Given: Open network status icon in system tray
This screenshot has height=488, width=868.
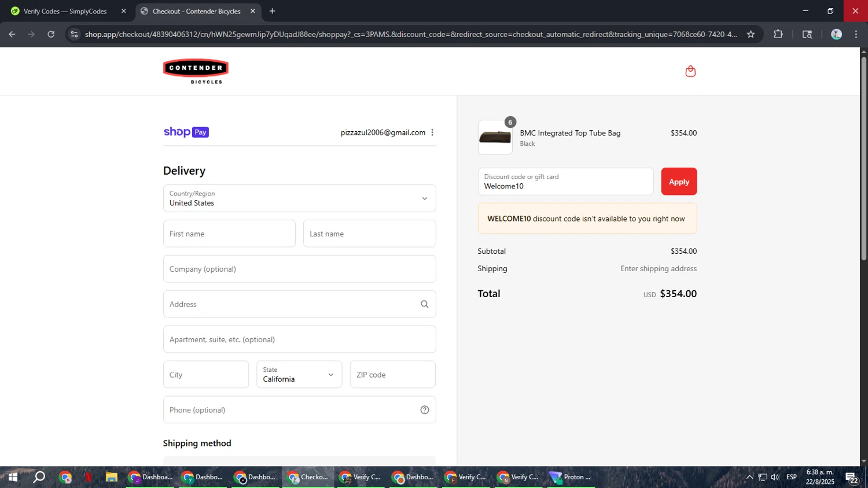Looking at the screenshot, I should tap(763, 477).
